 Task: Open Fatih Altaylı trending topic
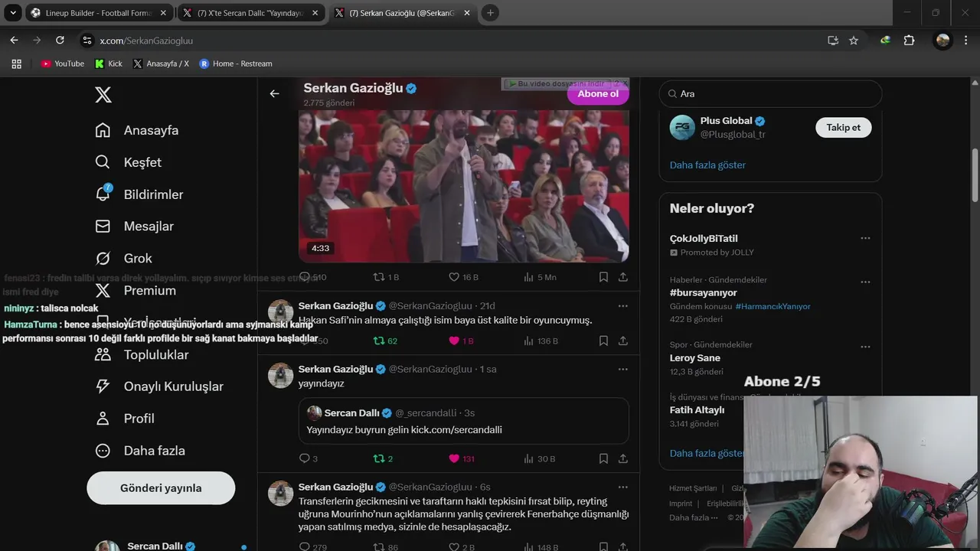coord(697,410)
